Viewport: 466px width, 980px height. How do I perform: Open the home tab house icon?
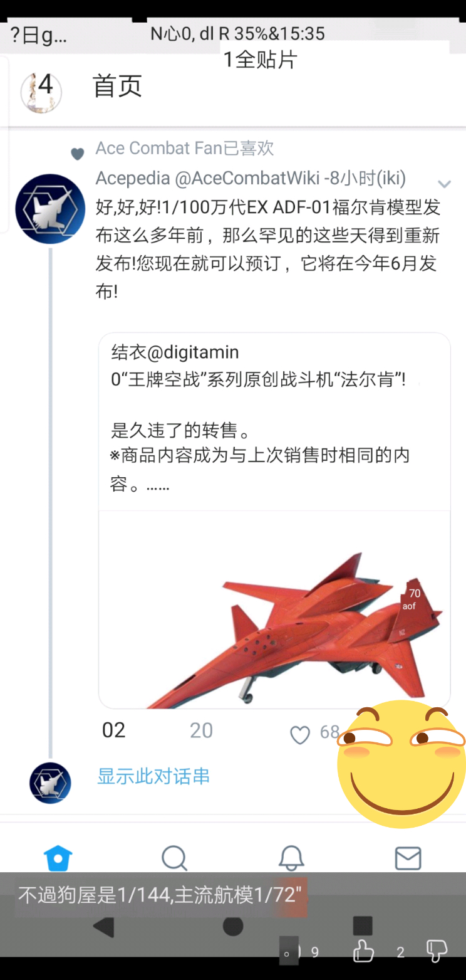pos(58,858)
